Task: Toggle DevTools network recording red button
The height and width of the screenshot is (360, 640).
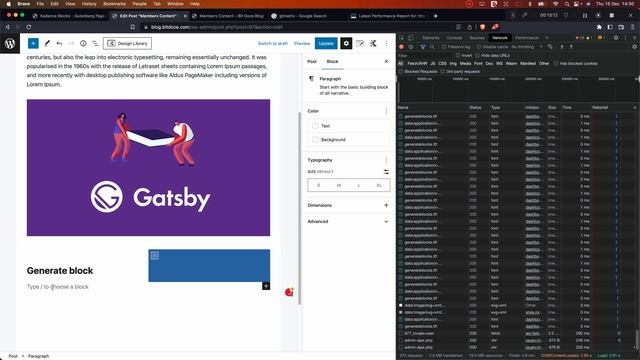Action: coord(402,47)
